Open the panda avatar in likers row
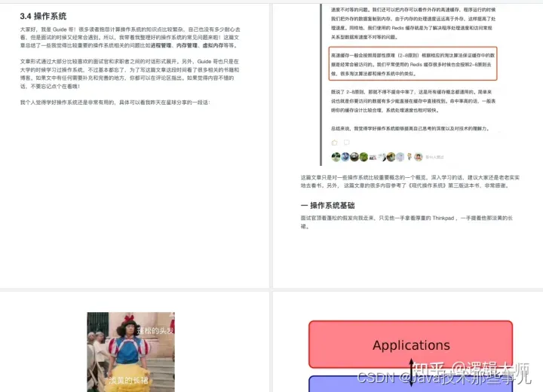The image size is (543, 392). point(354,157)
